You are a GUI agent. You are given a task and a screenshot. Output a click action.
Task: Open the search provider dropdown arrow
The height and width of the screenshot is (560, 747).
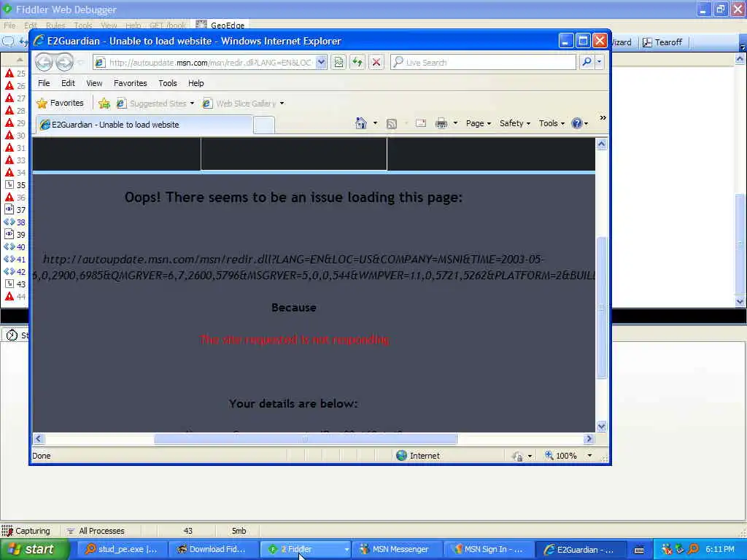tap(600, 62)
